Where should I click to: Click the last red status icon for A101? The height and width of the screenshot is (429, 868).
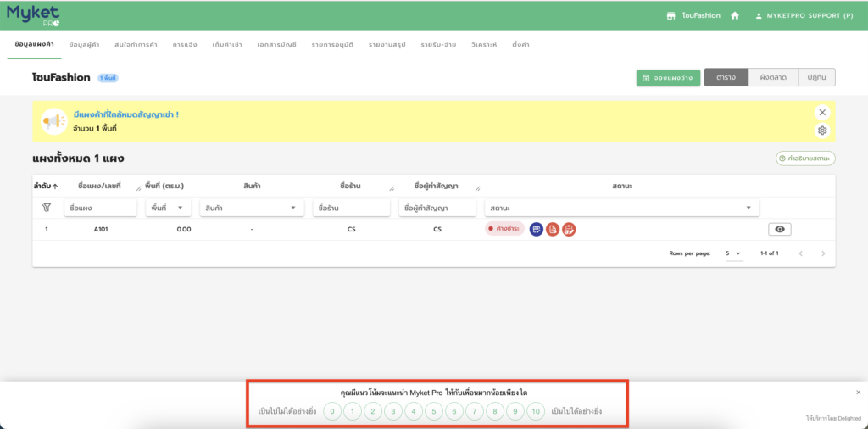coord(569,229)
